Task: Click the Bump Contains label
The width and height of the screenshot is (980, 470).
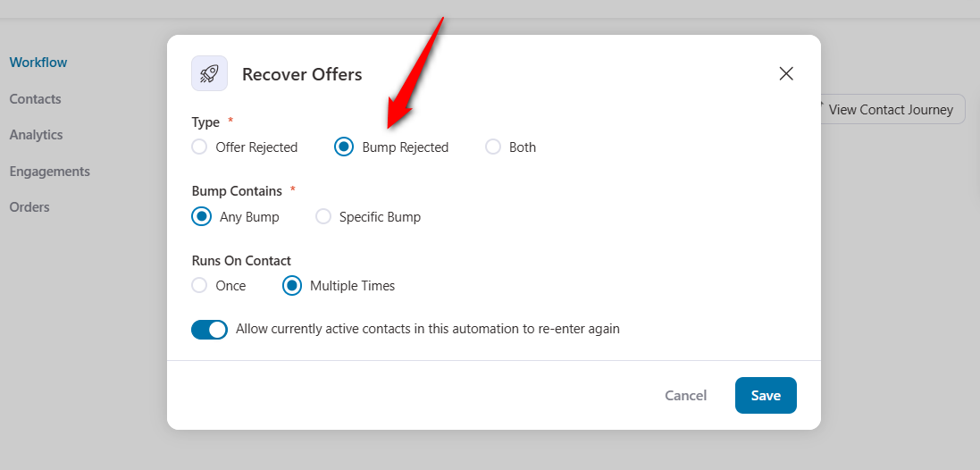Action: click(x=237, y=190)
